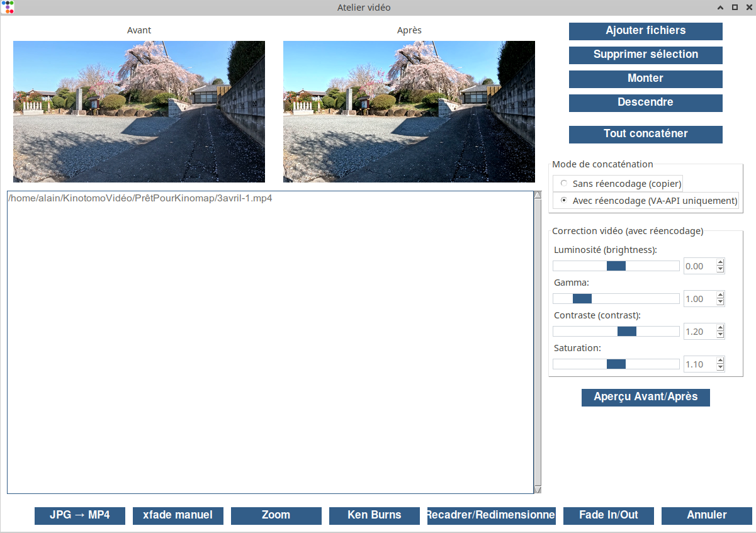Decrease the Saturation spinbox value
Screen dimensions: 756x533
pos(721,368)
